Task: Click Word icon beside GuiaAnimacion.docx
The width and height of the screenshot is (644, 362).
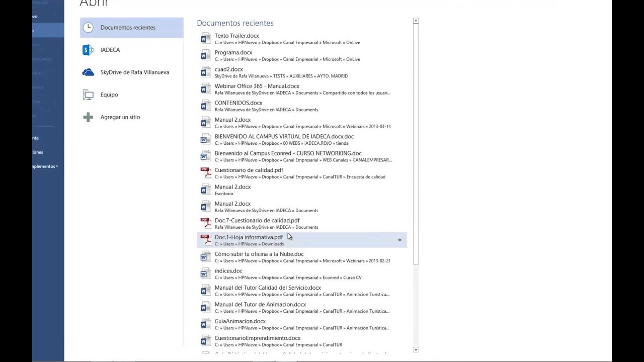Action: pyautogui.click(x=205, y=324)
